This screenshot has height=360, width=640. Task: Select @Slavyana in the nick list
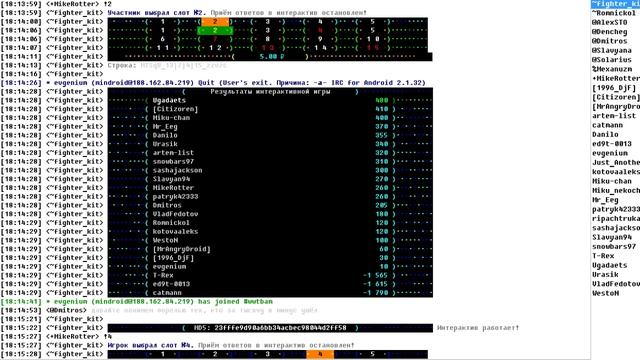pyautogui.click(x=611, y=51)
